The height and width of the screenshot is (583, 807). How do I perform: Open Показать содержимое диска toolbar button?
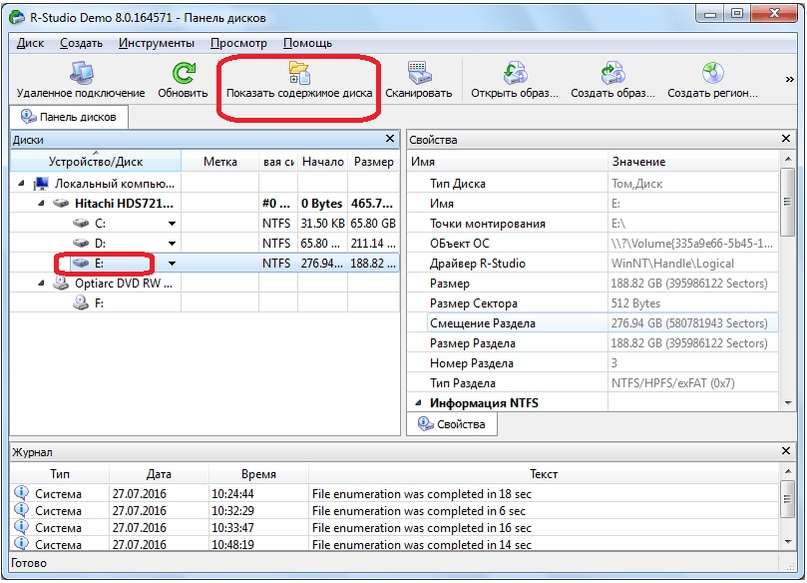[299, 80]
